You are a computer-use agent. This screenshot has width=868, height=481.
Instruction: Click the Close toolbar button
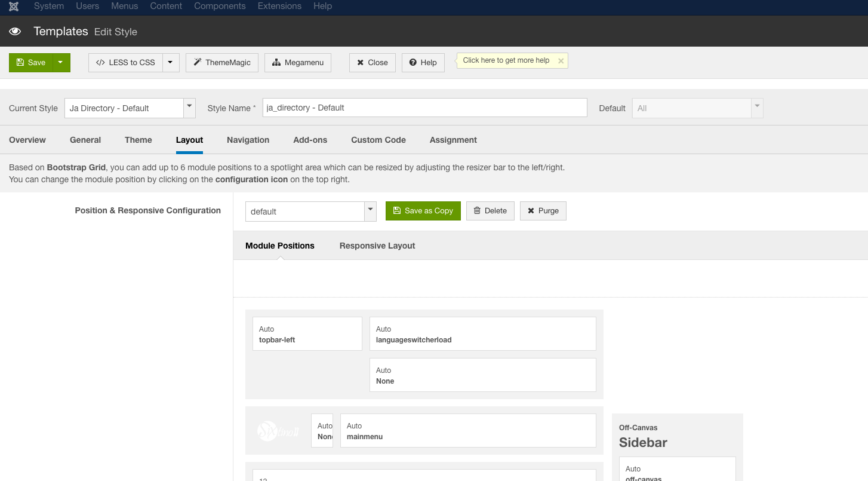[x=372, y=63]
